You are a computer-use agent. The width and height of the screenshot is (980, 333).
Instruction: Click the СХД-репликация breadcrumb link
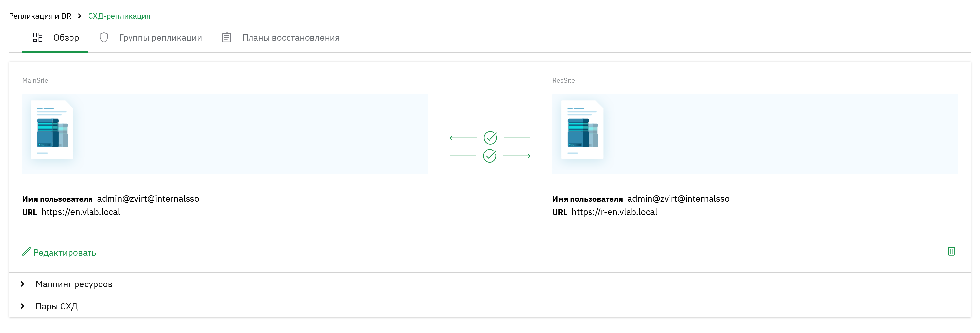coord(119,16)
